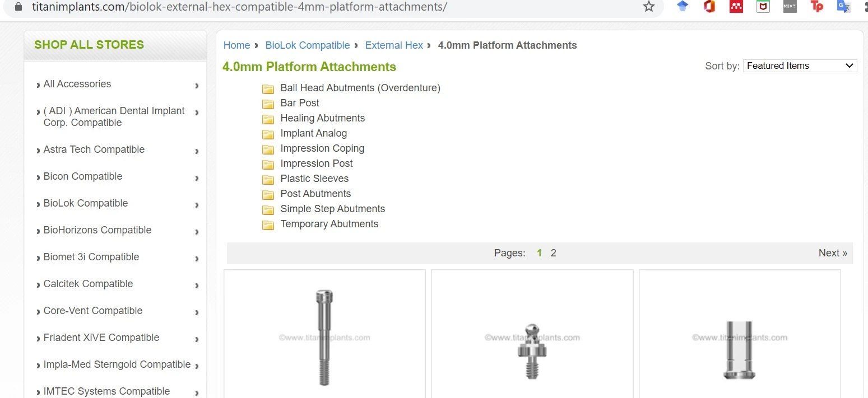This screenshot has height=398, width=868.
Task: Expand the BioHorizons Compatible arrow
Action: [197, 232]
